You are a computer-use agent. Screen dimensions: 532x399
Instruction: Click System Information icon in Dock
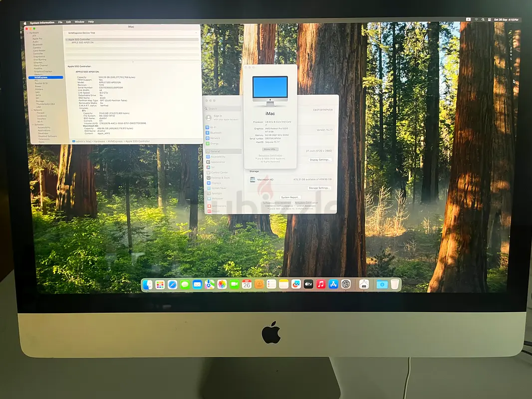364,285
